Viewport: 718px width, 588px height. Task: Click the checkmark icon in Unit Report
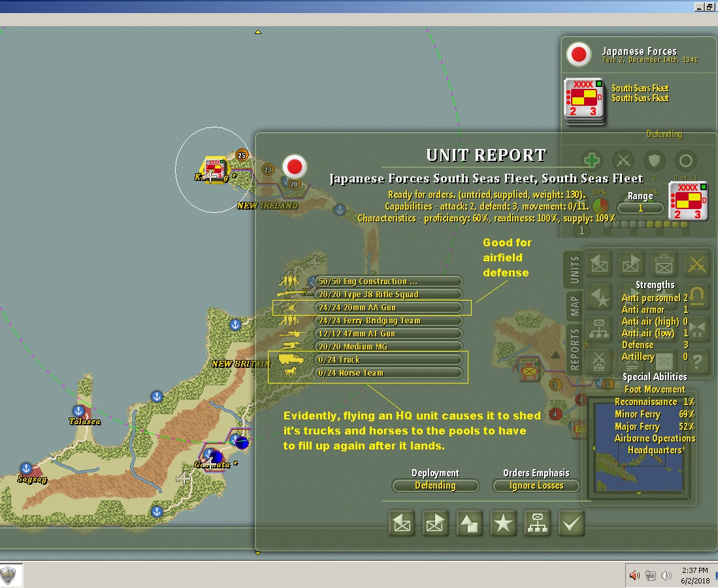[x=571, y=523]
